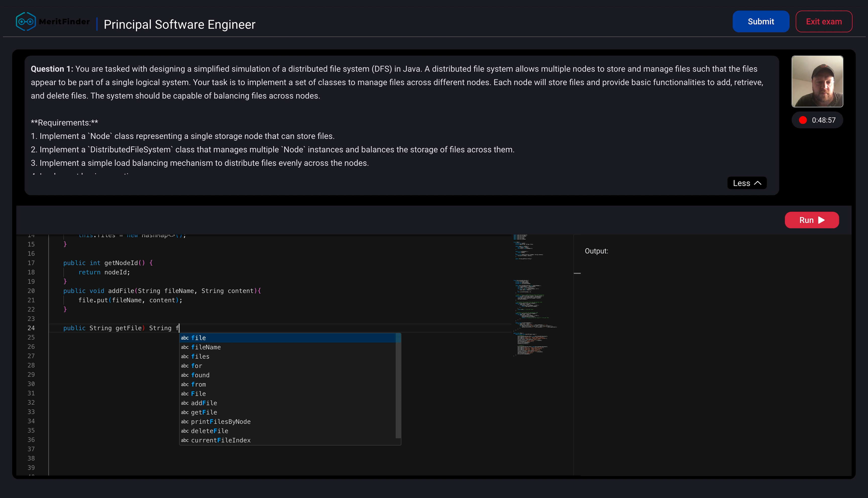This screenshot has height=498, width=868.
Task: Choose 'addFile' autocomplete entry
Action: coord(204,403)
